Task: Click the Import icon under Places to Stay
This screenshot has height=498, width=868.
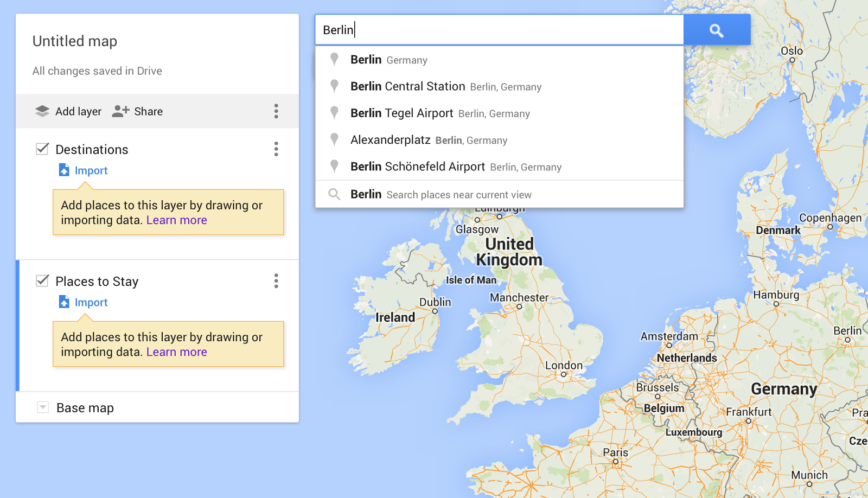Action: click(64, 302)
